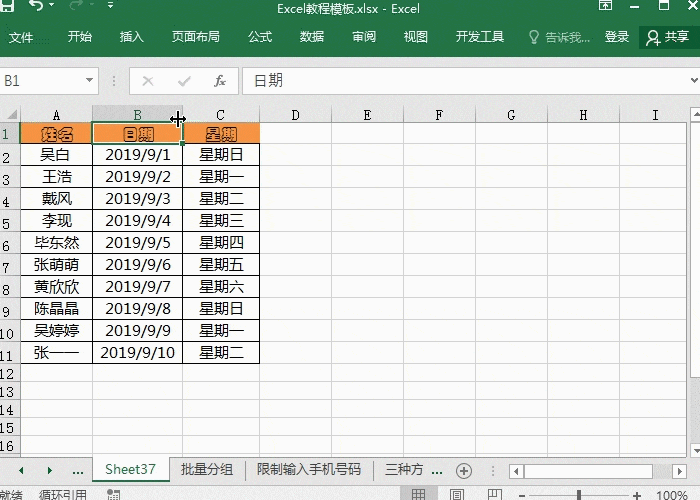
Task: Click zoom in plus button in status bar
Action: click(x=637, y=494)
